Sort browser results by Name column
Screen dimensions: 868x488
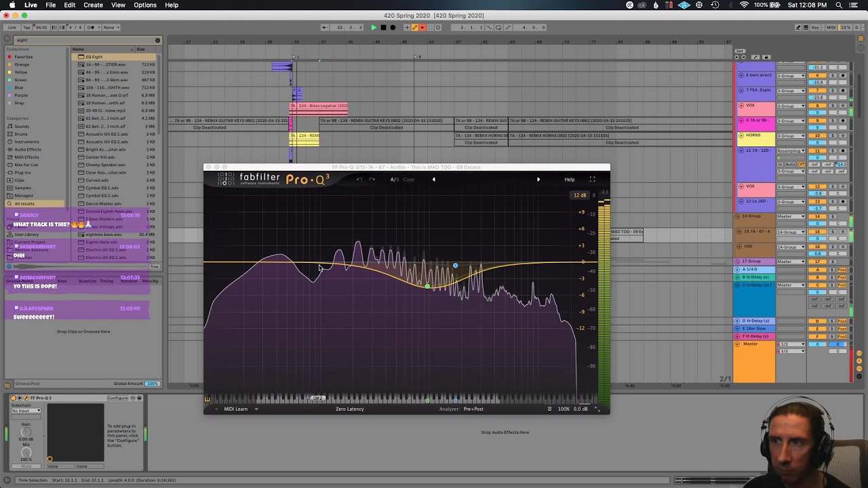pyautogui.click(x=102, y=49)
